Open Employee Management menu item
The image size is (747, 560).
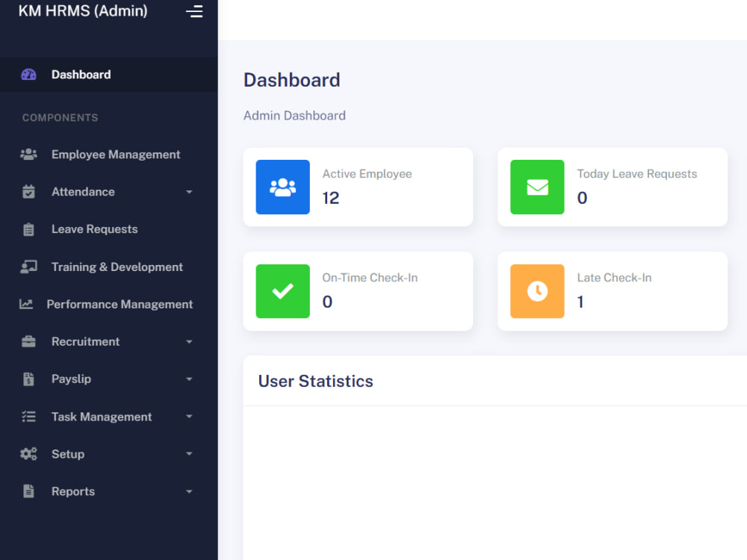[108, 155]
